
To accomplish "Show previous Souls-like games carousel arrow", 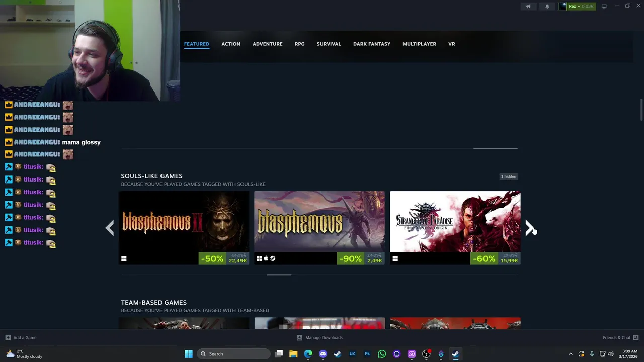I will [110, 228].
